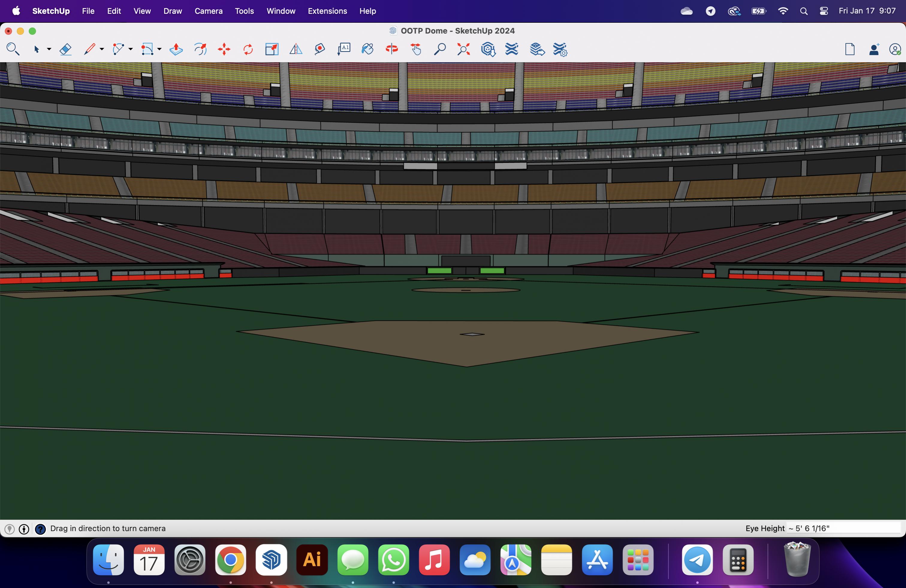Open Adobe Illustrator from the Dock
The image size is (906, 588).
(x=312, y=560)
